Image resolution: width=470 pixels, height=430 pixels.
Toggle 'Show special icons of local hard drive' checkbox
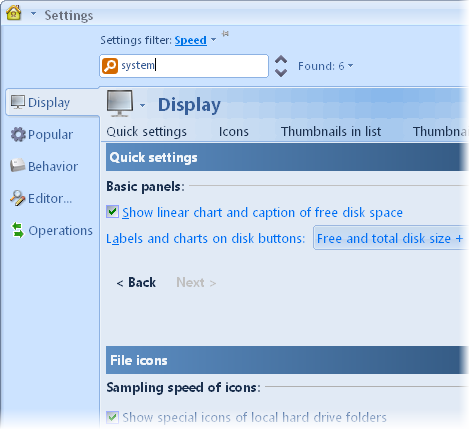pos(112,417)
